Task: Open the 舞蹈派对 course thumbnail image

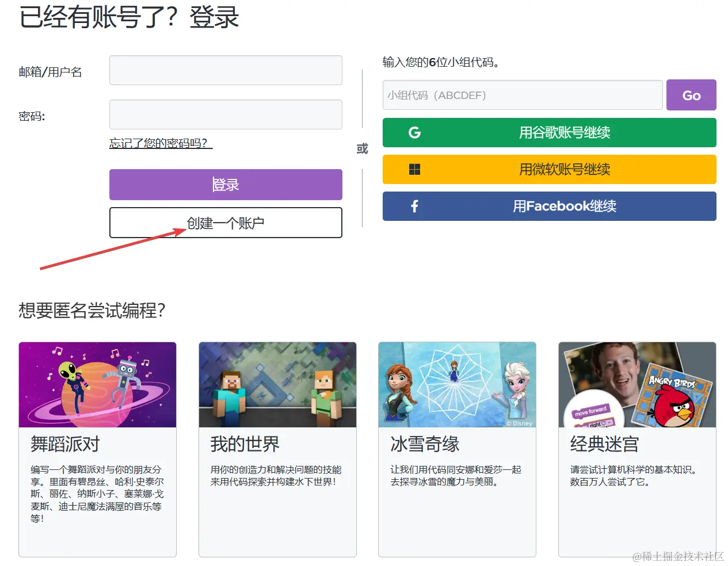Action: click(97, 384)
